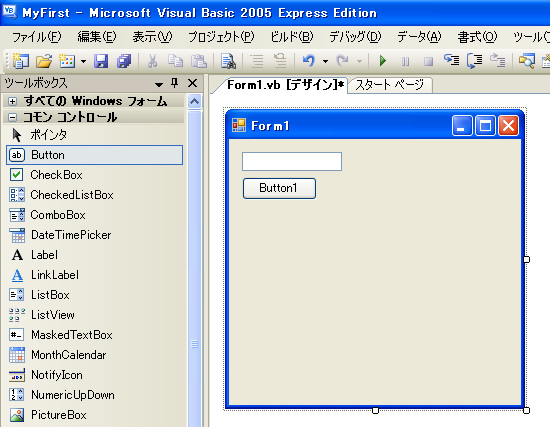Click the Break All pause icon

point(406,61)
